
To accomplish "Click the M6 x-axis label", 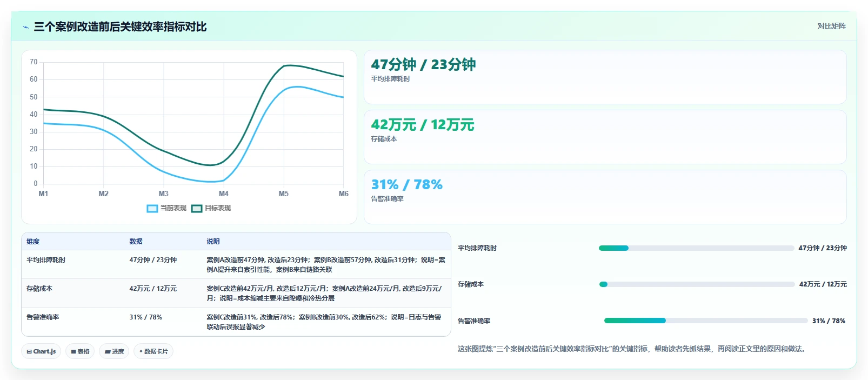I will (344, 194).
